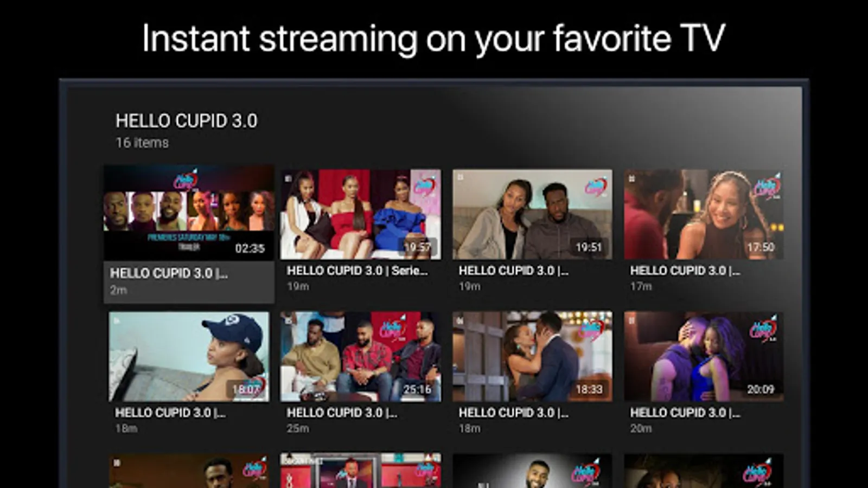Click the '18:33' duration badge

click(x=589, y=389)
